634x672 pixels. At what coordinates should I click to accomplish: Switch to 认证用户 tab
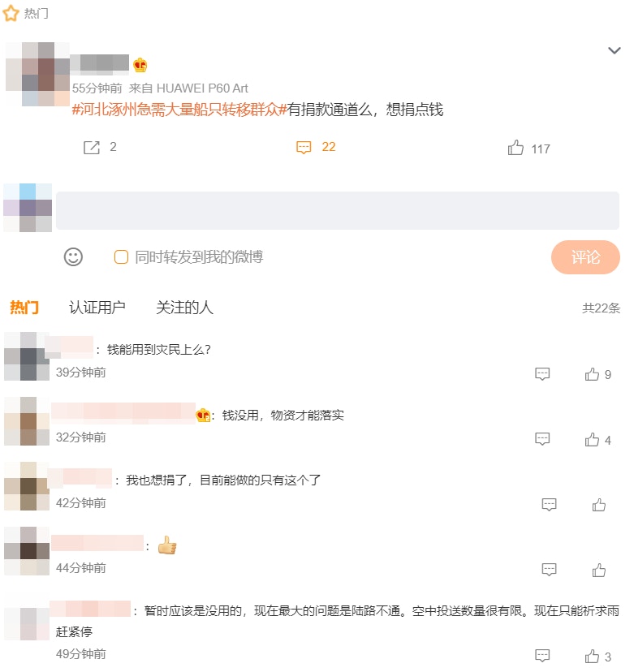[97, 308]
